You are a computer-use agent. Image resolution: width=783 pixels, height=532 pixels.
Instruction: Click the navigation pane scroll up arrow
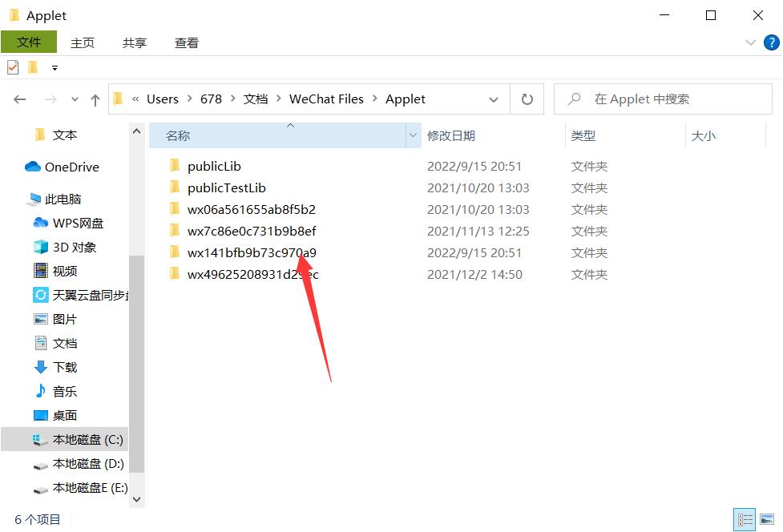(x=136, y=131)
